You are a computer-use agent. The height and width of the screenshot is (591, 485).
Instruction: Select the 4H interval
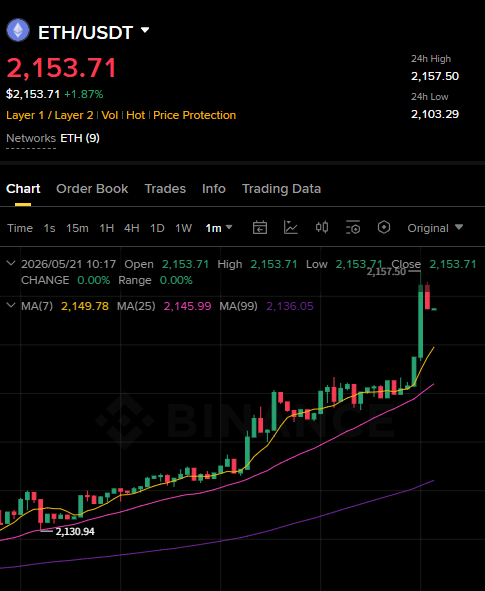[x=132, y=228]
